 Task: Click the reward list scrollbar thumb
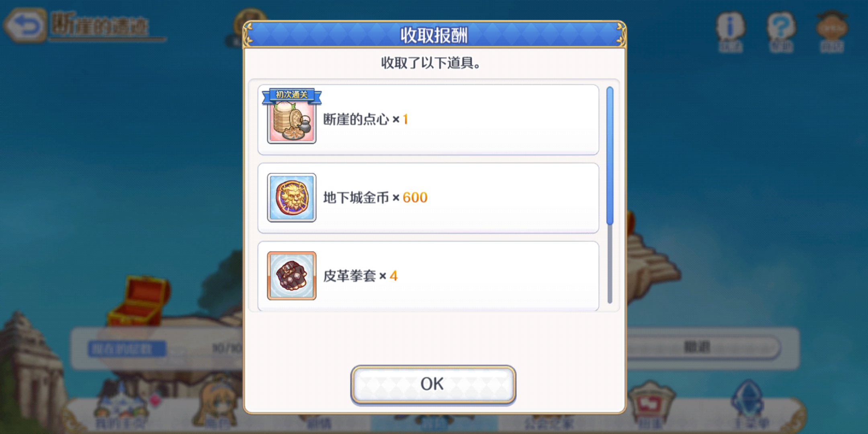[610, 156]
